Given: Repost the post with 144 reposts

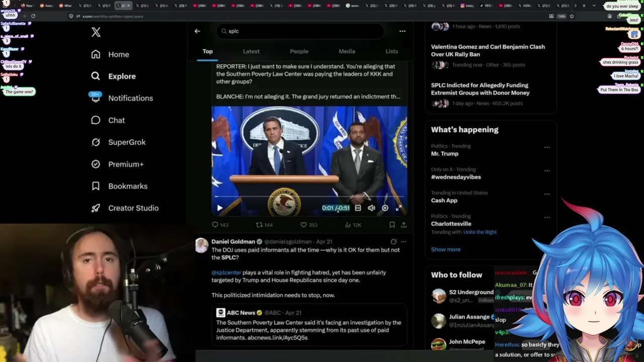Looking at the screenshot, I should click(x=264, y=225).
